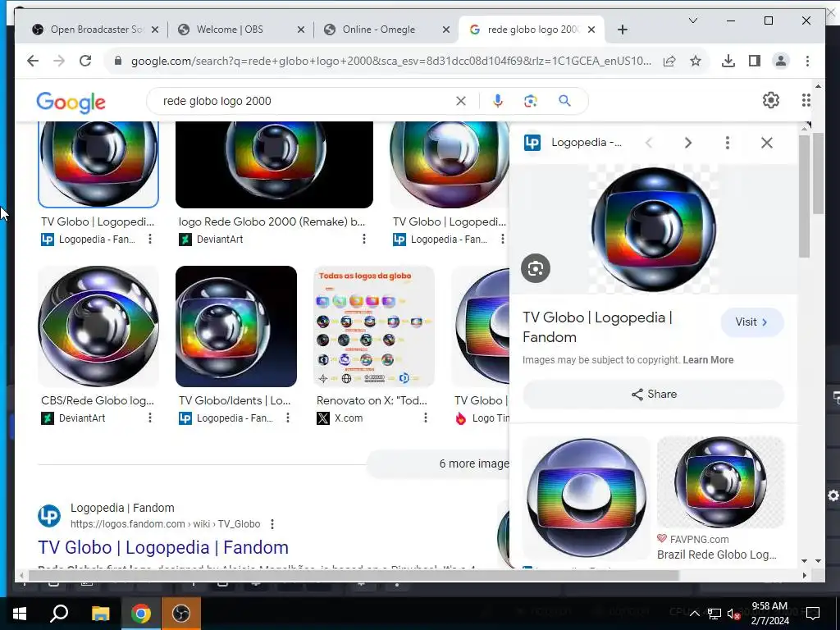
Task: Click the browser forward arrow
Action: coord(59,61)
